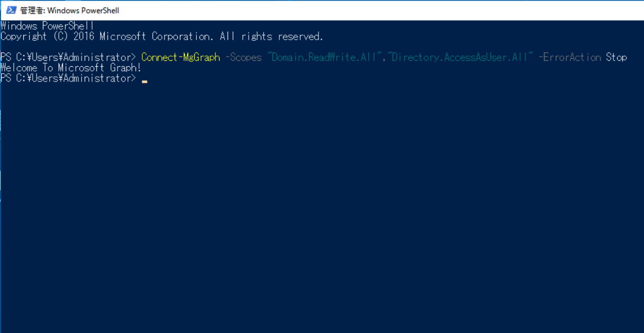644x333 pixels.
Task: Click 'Welcome To Microsoft Graph!' output line
Action: coord(71,68)
